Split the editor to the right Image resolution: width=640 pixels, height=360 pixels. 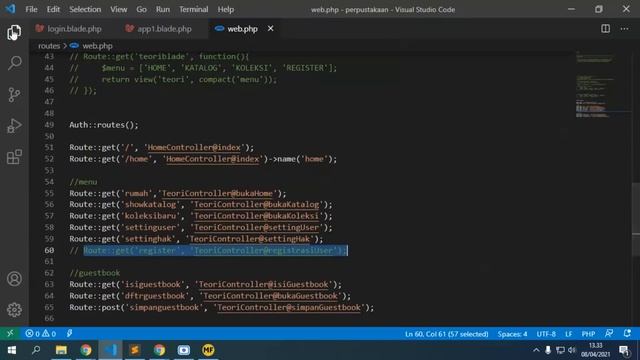pyautogui.click(x=605, y=29)
